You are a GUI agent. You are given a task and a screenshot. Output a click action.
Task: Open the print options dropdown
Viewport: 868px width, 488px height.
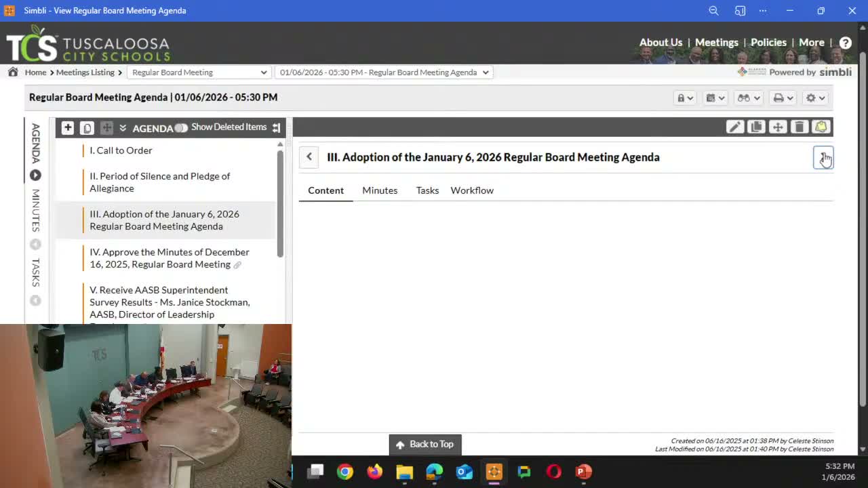click(x=783, y=98)
